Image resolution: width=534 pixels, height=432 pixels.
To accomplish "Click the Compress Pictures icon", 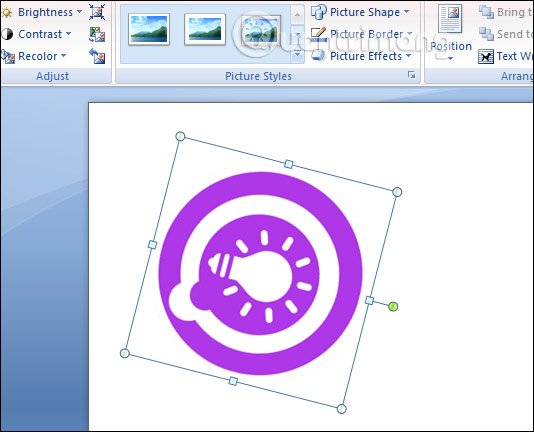I will point(97,12).
